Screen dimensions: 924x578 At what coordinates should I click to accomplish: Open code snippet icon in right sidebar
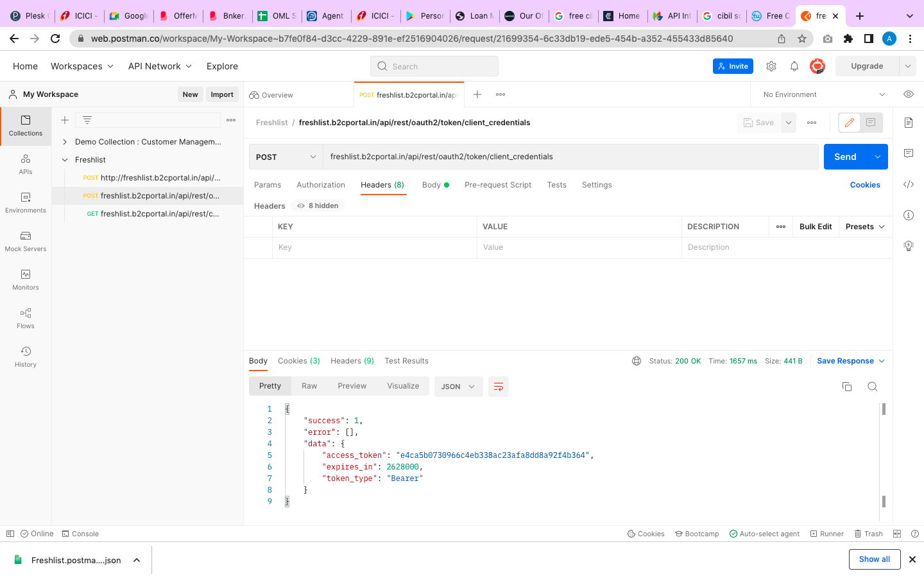click(x=909, y=184)
